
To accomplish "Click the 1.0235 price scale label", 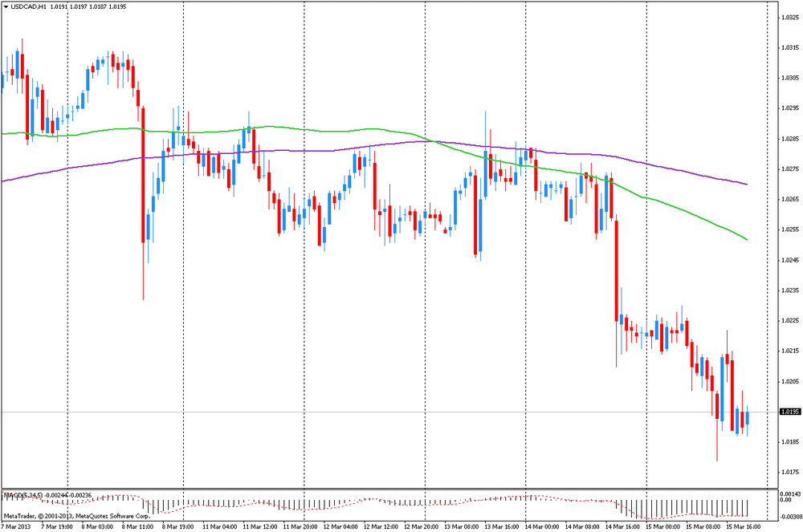I will click(x=790, y=290).
